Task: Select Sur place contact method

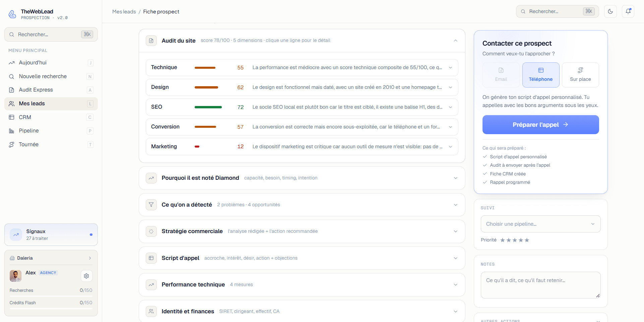Action: click(580, 75)
